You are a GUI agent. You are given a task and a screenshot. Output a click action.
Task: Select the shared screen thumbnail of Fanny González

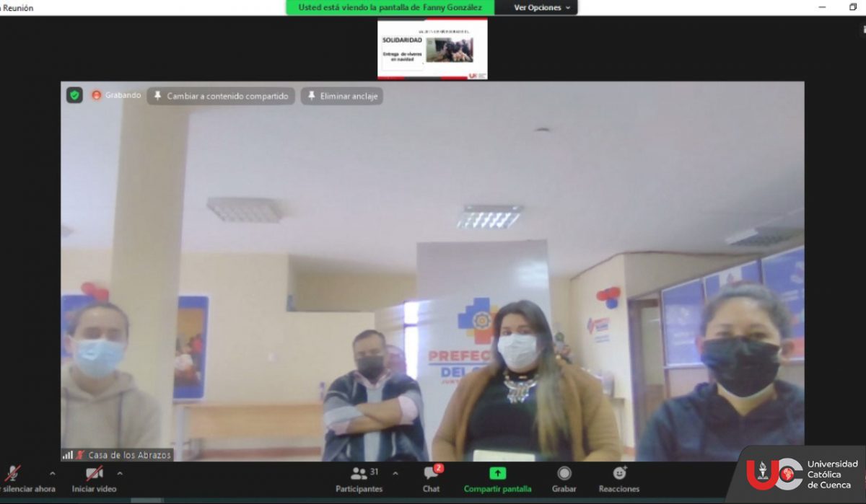[432, 49]
